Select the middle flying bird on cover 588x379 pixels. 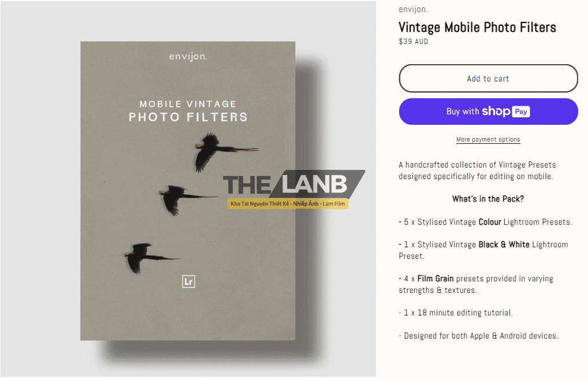[x=188, y=199]
